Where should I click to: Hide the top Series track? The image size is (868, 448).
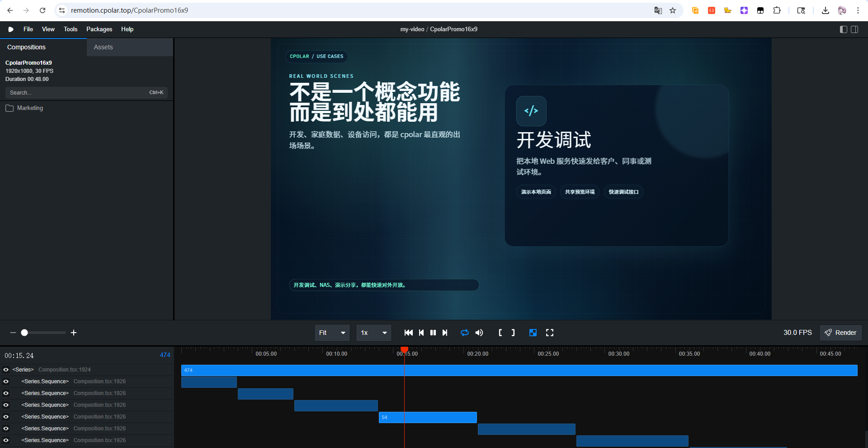(6, 370)
